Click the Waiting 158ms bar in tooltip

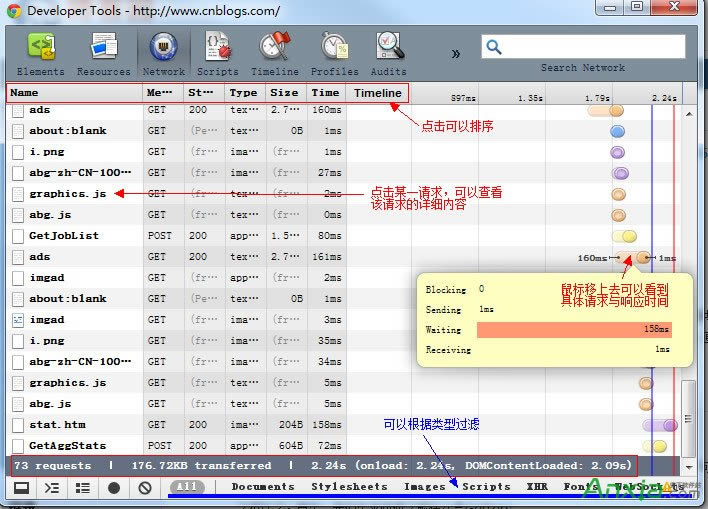[x=574, y=330]
